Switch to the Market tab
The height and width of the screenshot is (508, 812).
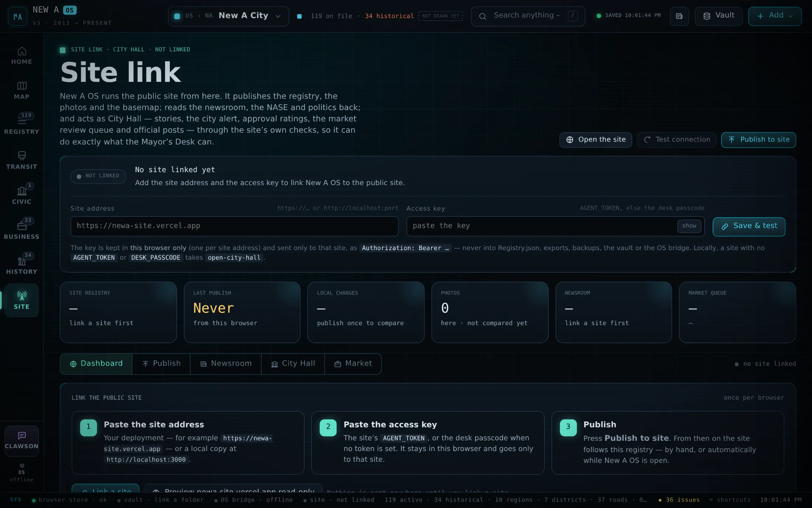pos(353,364)
